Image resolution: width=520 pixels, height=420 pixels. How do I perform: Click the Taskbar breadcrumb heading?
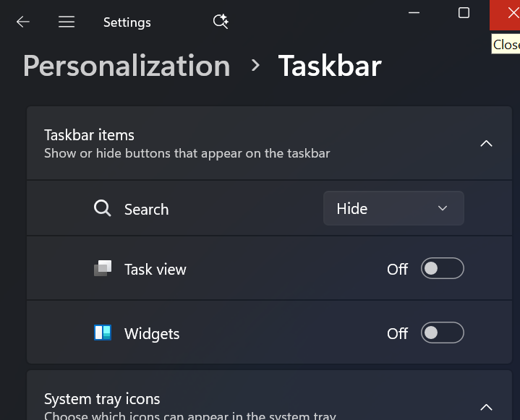click(330, 66)
